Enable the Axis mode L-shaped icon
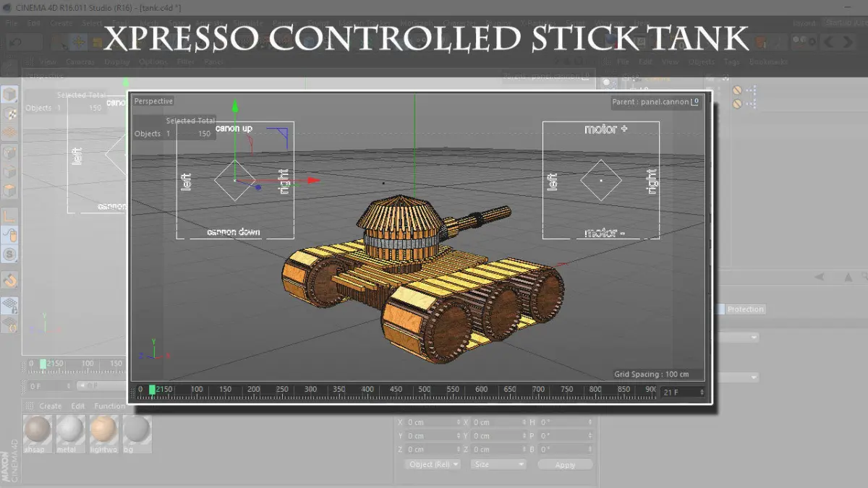Screen dimensions: 868x488 (9, 215)
